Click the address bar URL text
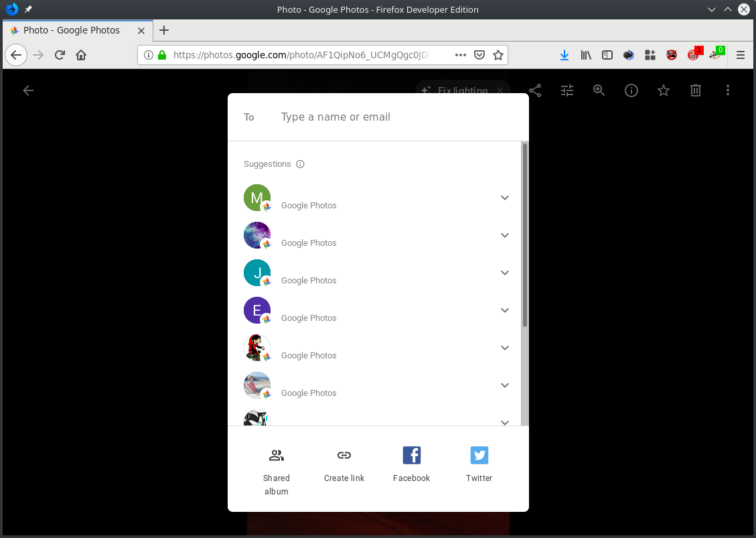Viewport: 756px width, 538px height. click(301, 55)
